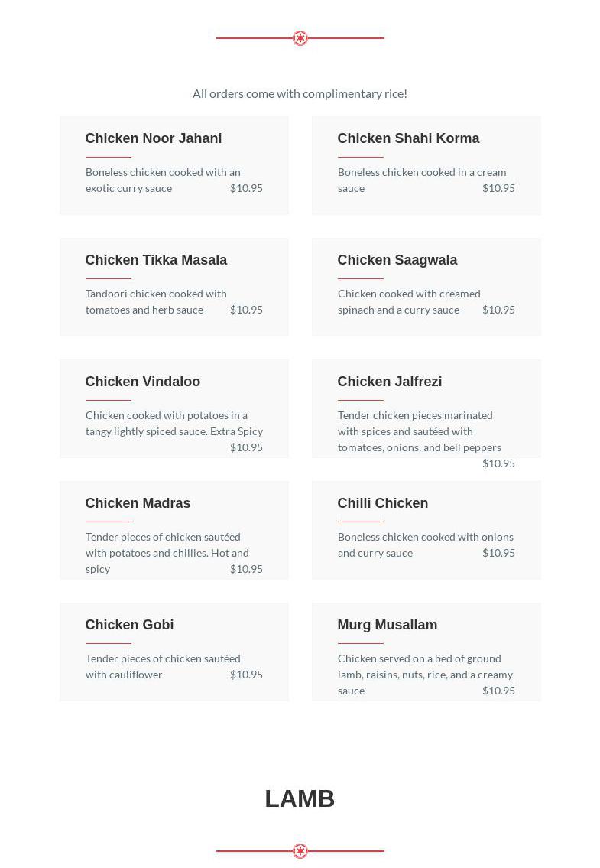Click the Chicken Tikka Masala heading
The image size is (600, 868).
point(156,260)
